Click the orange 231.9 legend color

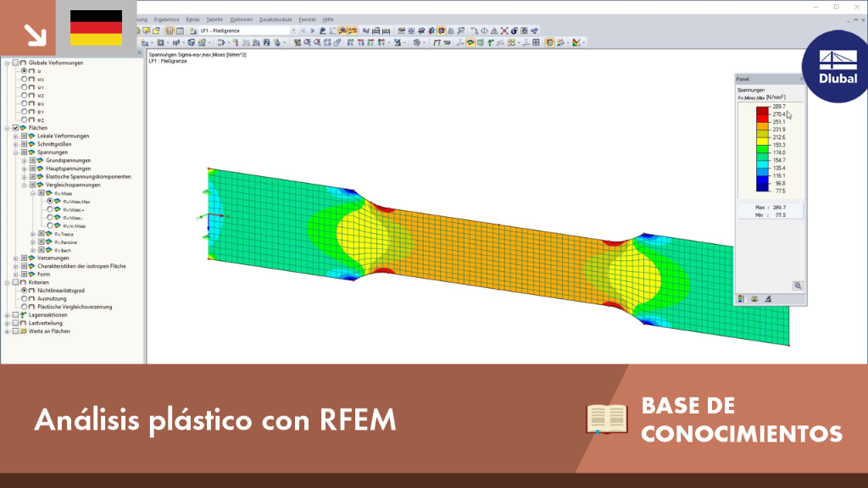762,125
